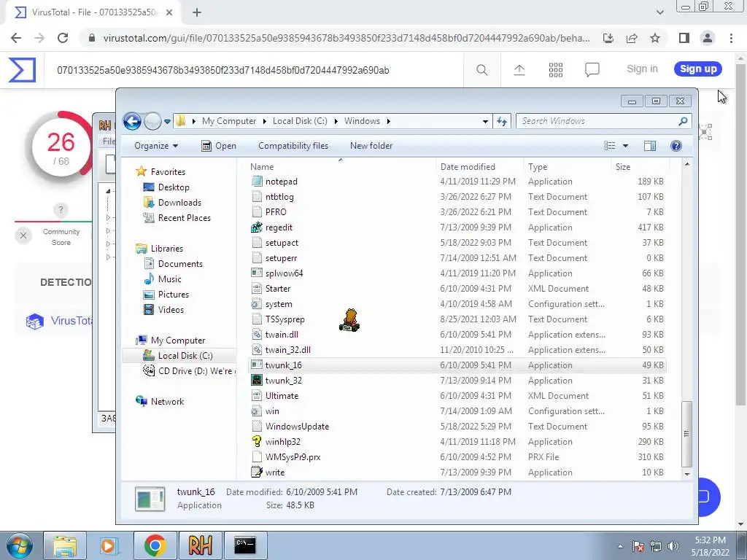Select the winhlp32 application icon
The width and height of the screenshot is (747, 560).
257,441
